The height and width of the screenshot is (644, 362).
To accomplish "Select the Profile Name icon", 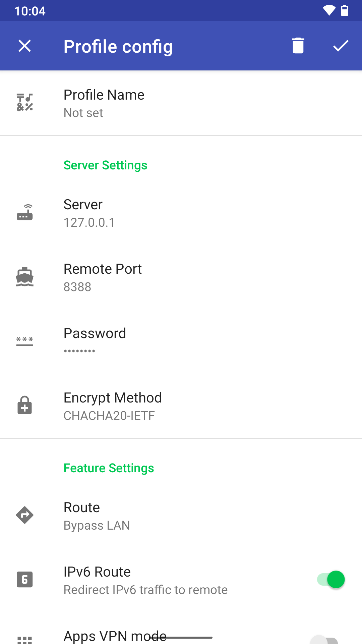I will click(24, 102).
